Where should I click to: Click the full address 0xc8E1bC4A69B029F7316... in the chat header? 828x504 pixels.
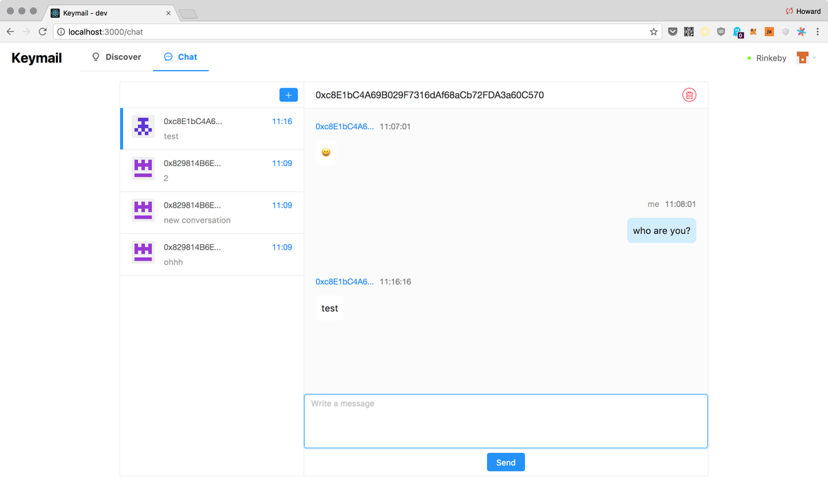tap(429, 95)
